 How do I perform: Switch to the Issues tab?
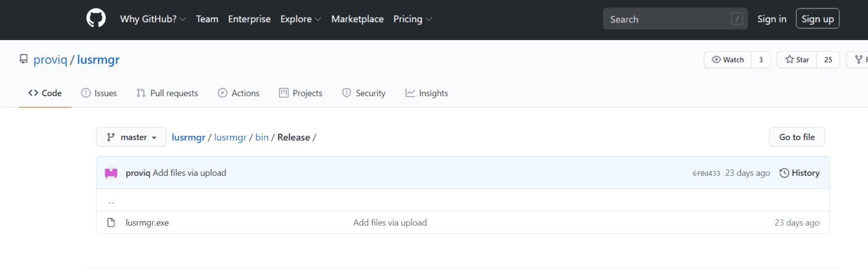pos(99,93)
